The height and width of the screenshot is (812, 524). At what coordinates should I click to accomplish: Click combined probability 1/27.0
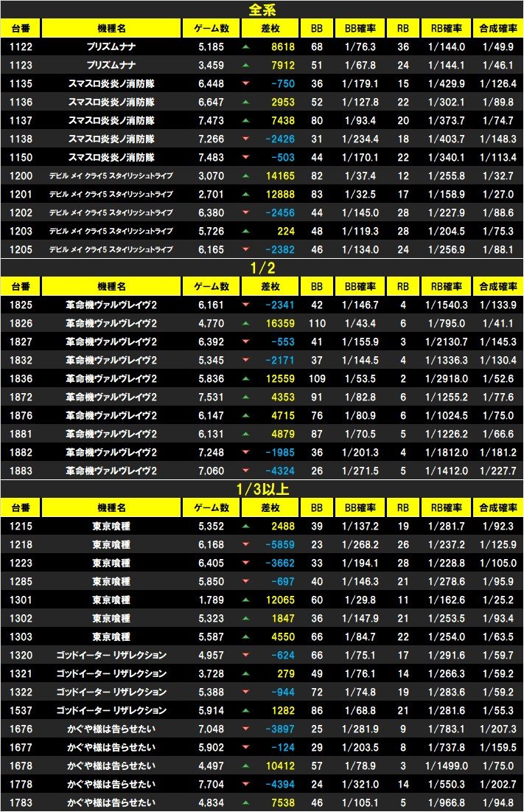click(x=498, y=194)
